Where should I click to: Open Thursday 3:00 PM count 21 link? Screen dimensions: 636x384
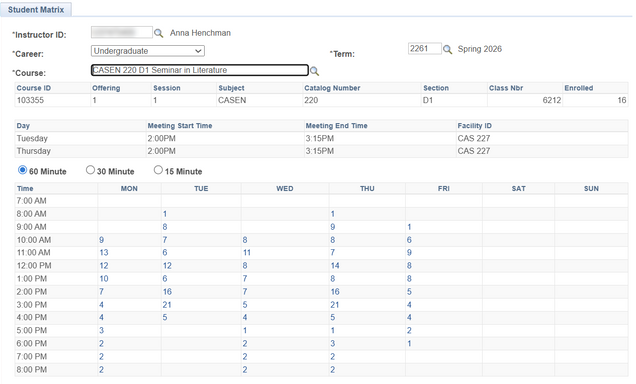point(335,305)
